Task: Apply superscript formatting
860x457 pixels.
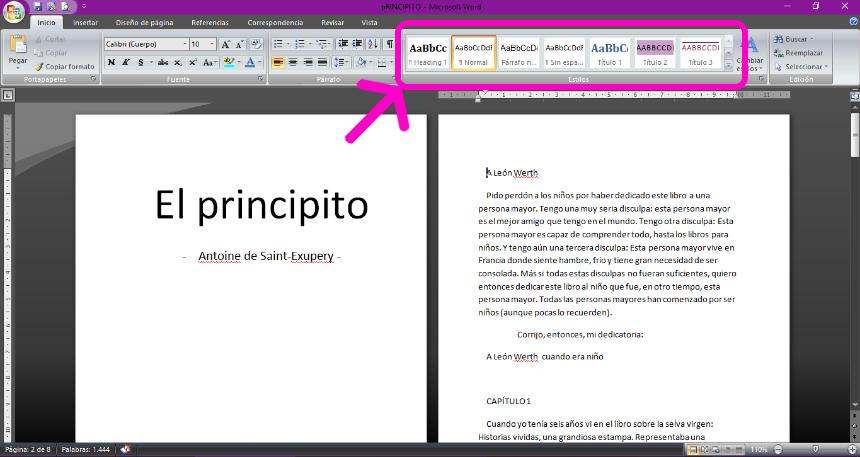Action: click(x=193, y=63)
